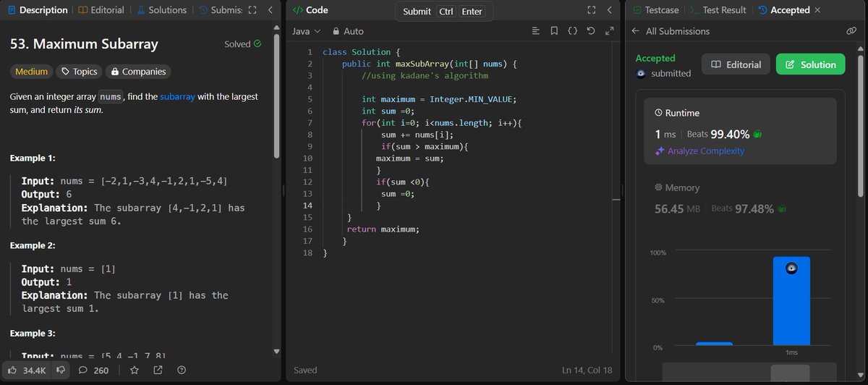Click the 'maximum = sum;' code line
The image size is (868, 385).
click(409, 158)
